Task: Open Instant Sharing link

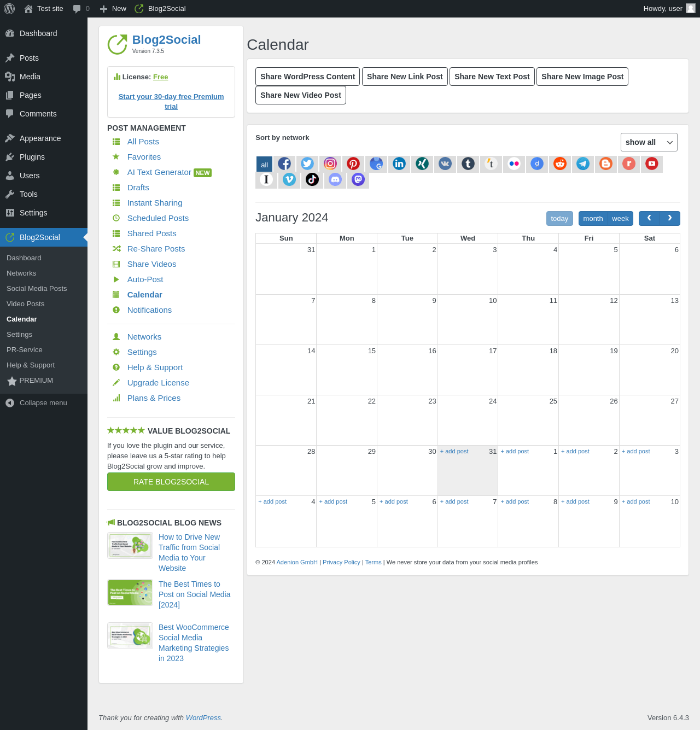Action: [x=155, y=203]
